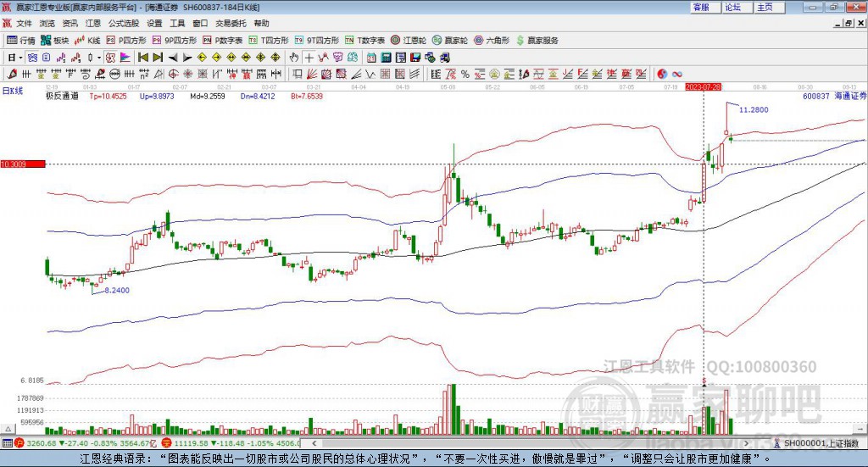This screenshot has height=467, width=868.
Task: Click the Tp=10.4525 indicator value
Action: [108, 96]
